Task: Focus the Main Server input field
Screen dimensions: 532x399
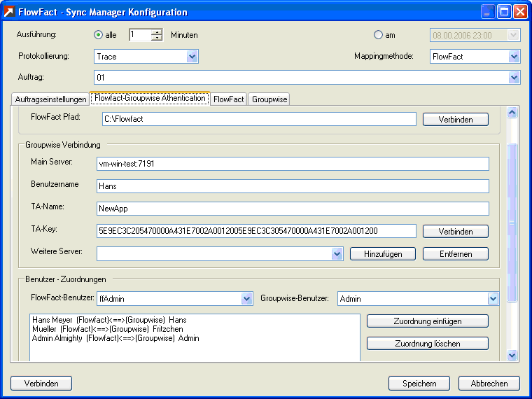Action: (x=292, y=164)
